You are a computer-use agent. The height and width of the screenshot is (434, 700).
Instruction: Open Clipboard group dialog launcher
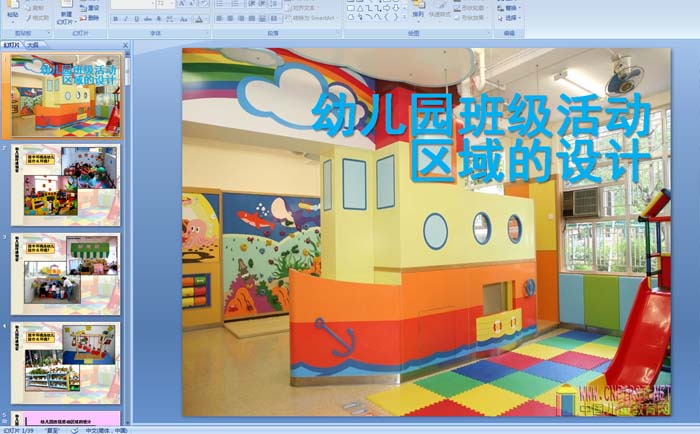[49, 33]
